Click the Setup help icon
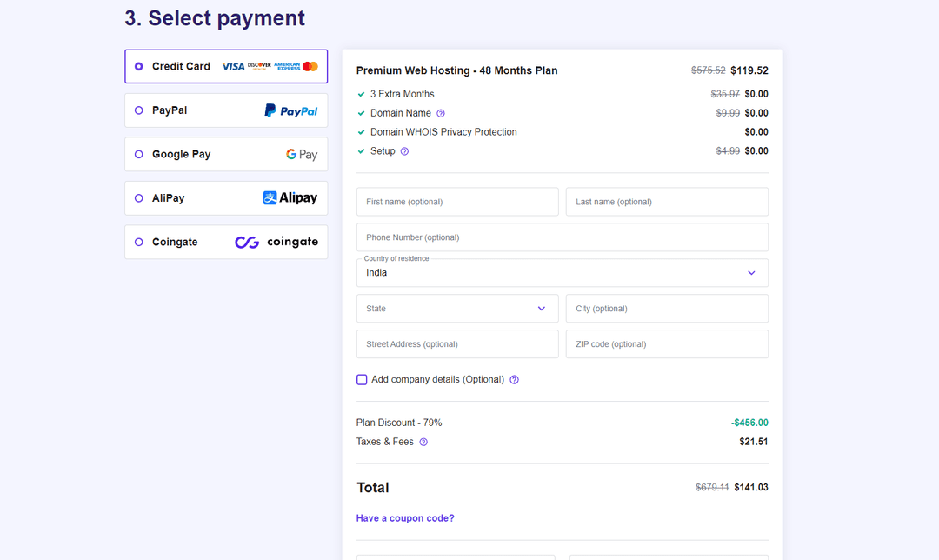 coord(404,150)
